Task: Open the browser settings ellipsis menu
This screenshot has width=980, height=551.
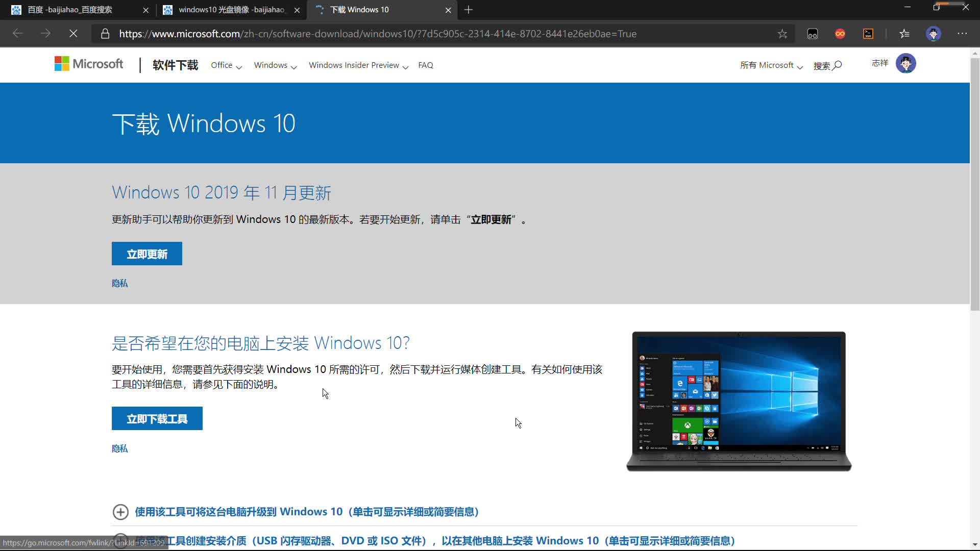Action: pyautogui.click(x=962, y=34)
